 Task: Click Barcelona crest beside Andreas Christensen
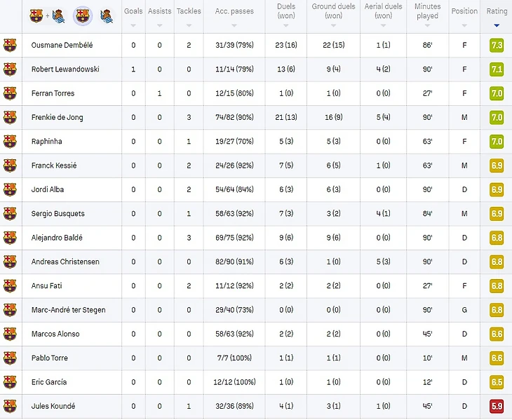point(10,262)
